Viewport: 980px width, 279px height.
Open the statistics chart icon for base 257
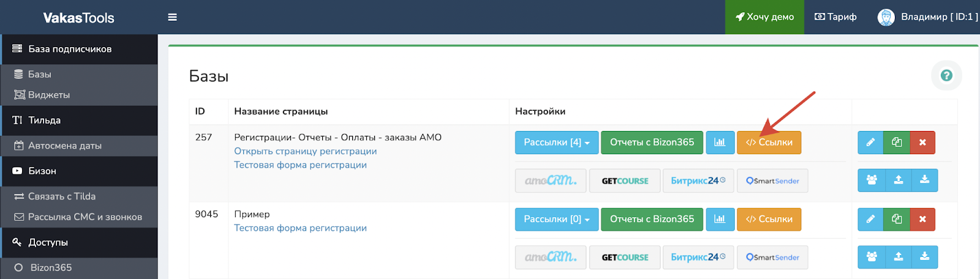point(720,143)
